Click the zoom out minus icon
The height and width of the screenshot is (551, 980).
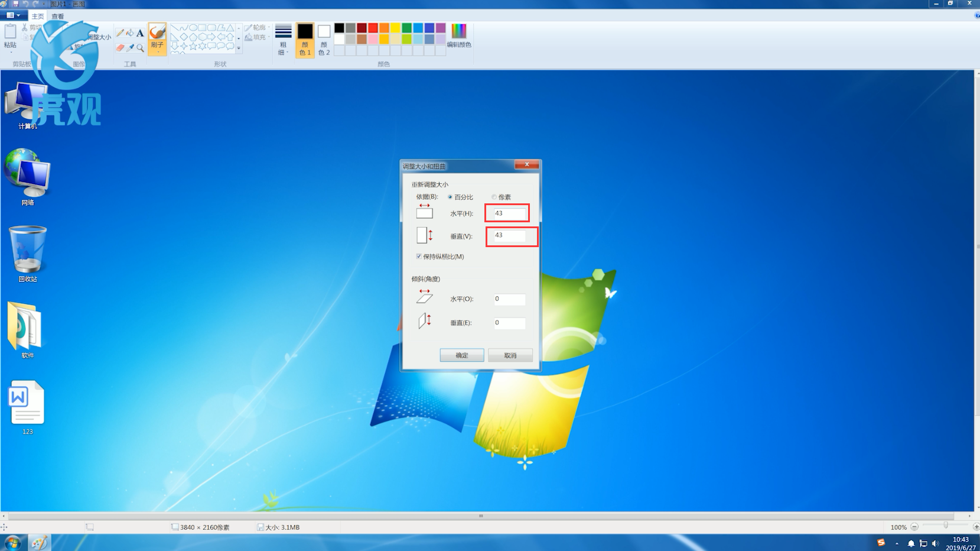point(914,527)
